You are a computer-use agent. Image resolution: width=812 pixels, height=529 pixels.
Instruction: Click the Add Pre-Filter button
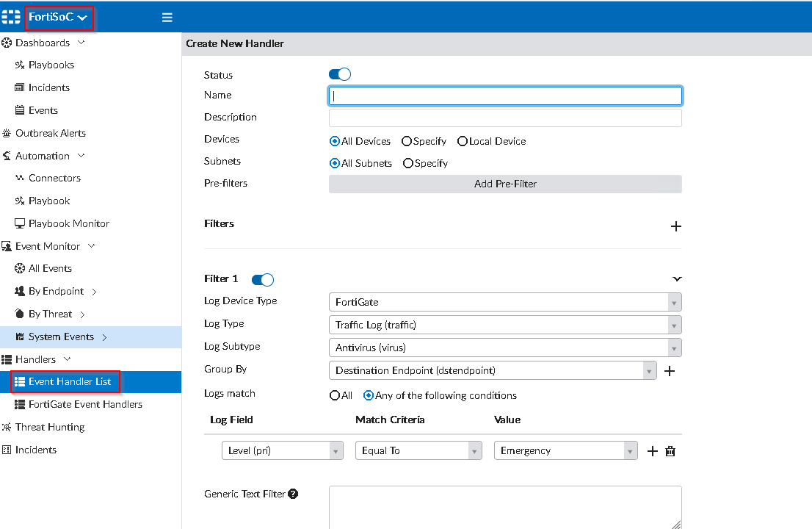point(505,184)
